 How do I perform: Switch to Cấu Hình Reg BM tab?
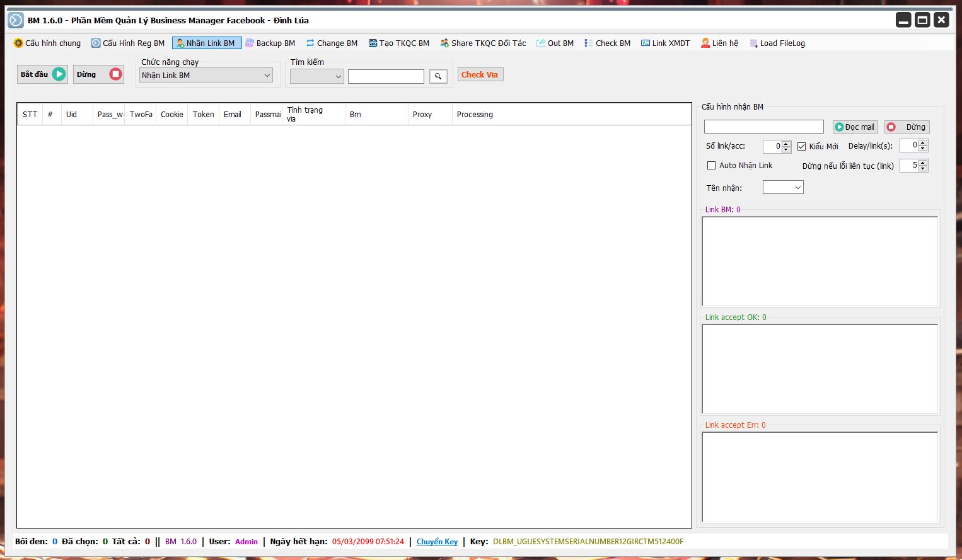pyautogui.click(x=128, y=43)
